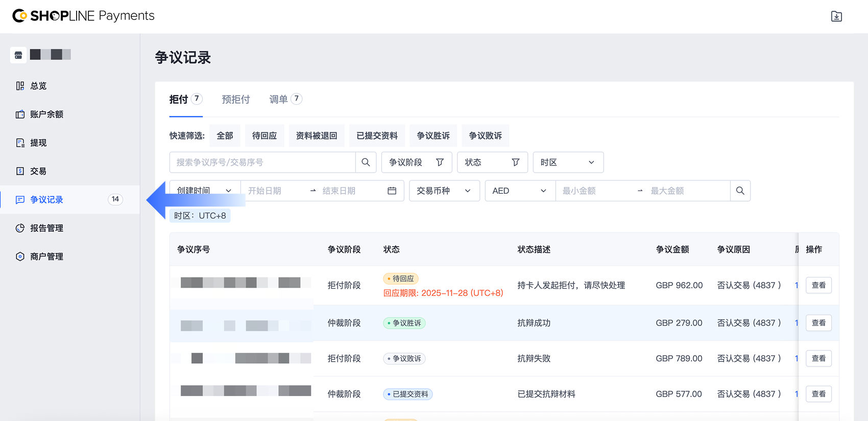Open the AED currency dropdown

520,191
